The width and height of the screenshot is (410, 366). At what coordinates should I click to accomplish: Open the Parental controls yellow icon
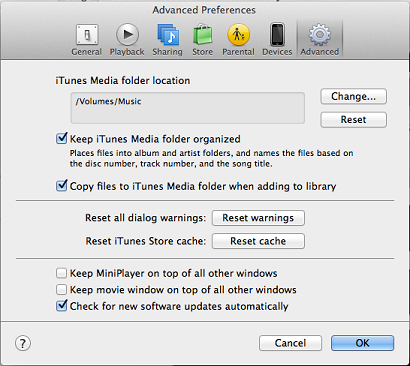point(238,35)
